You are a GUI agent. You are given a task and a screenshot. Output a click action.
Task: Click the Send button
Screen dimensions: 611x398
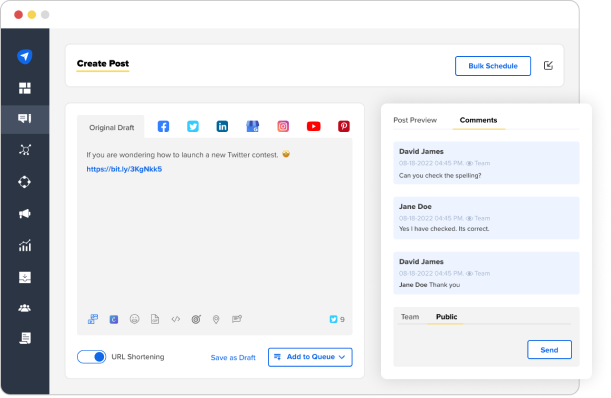(x=549, y=350)
